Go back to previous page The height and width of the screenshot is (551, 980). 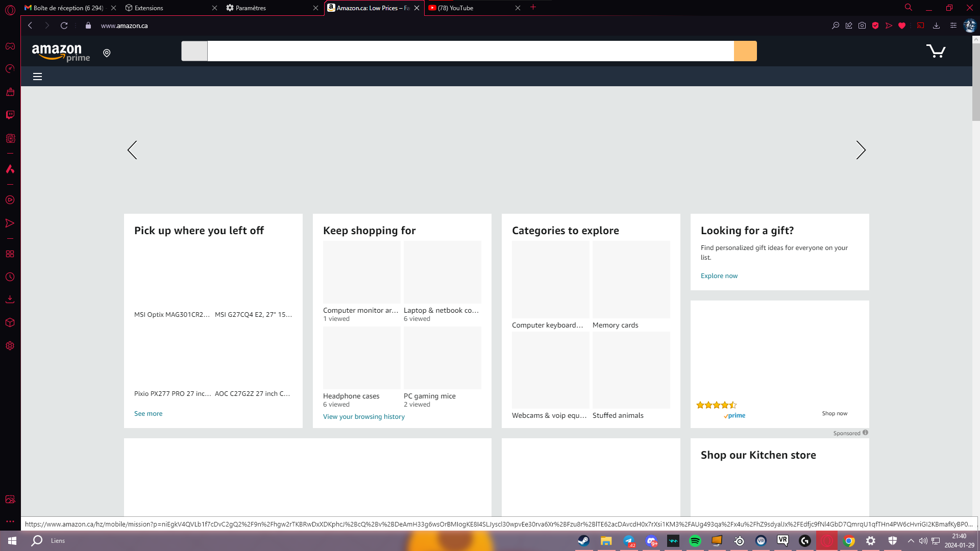(30, 26)
